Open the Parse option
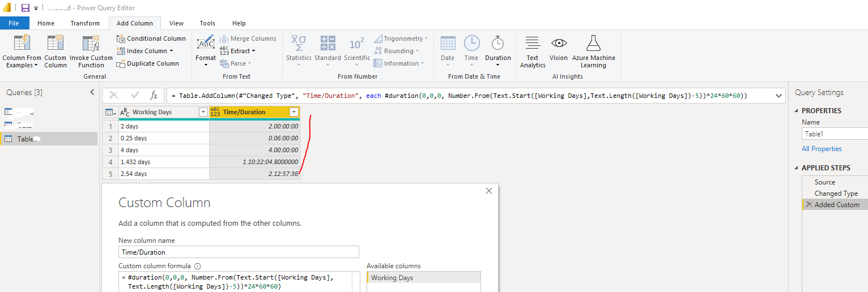 (235, 63)
